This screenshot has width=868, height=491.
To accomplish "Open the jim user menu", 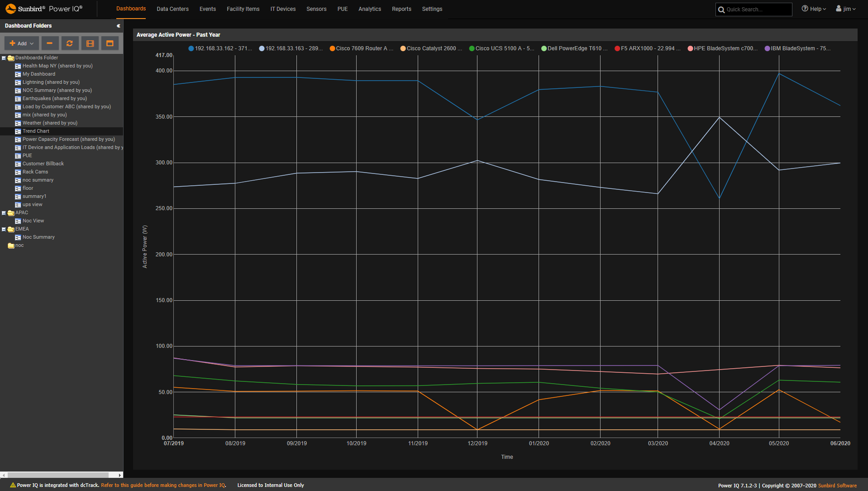I will pos(846,8).
